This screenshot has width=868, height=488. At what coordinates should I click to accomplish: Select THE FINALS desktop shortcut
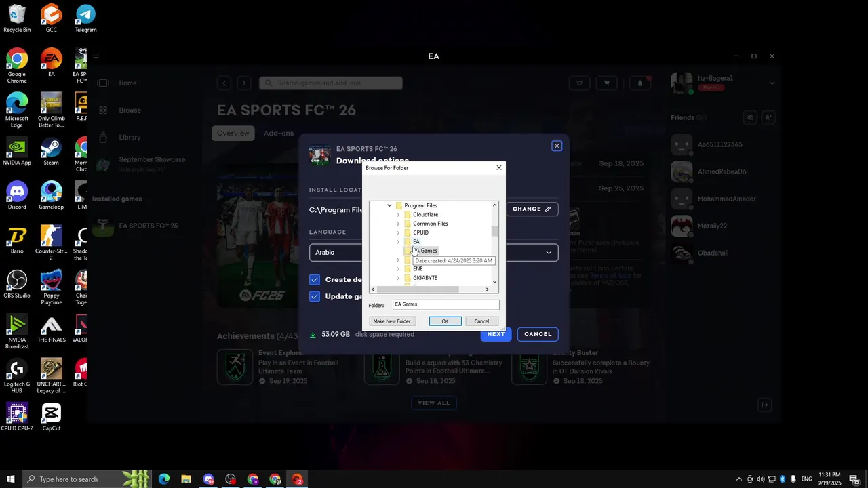coord(52,329)
